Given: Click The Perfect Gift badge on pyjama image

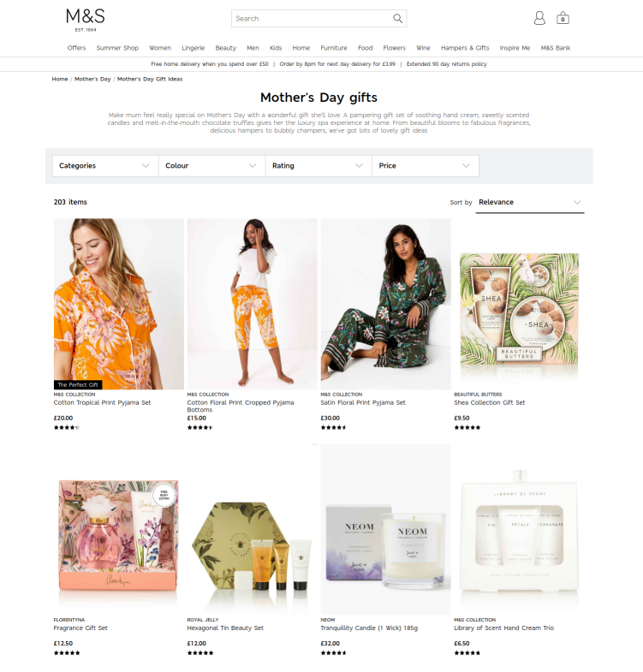Looking at the screenshot, I should 78,384.
